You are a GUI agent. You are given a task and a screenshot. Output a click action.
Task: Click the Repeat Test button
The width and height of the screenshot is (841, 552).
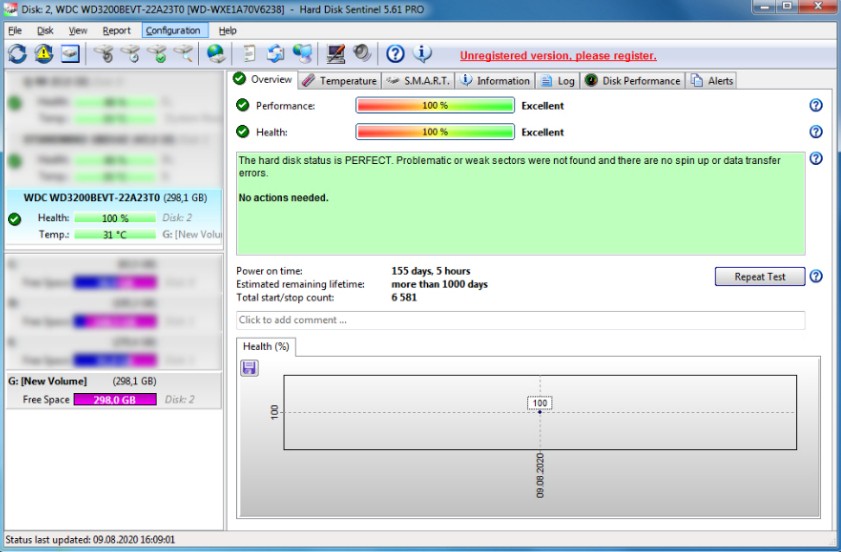click(x=759, y=277)
